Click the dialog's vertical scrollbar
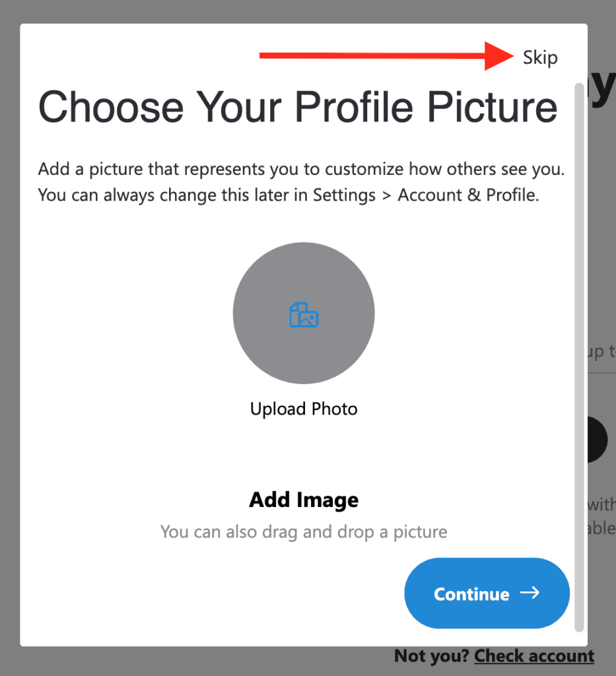 pyautogui.click(x=579, y=356)
